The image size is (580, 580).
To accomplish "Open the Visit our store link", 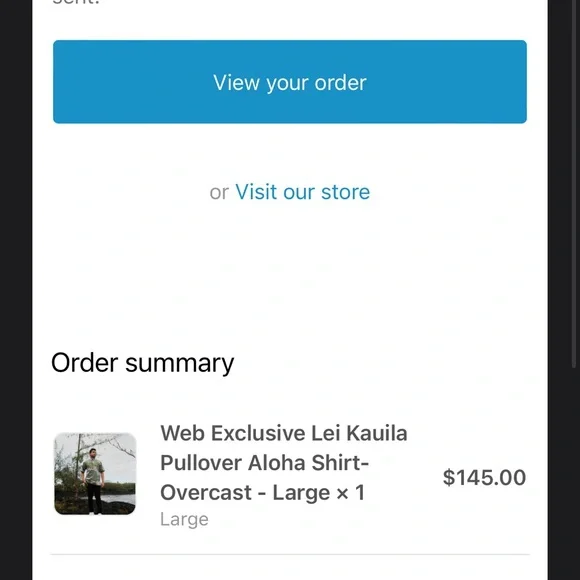I will pos(303,192).
